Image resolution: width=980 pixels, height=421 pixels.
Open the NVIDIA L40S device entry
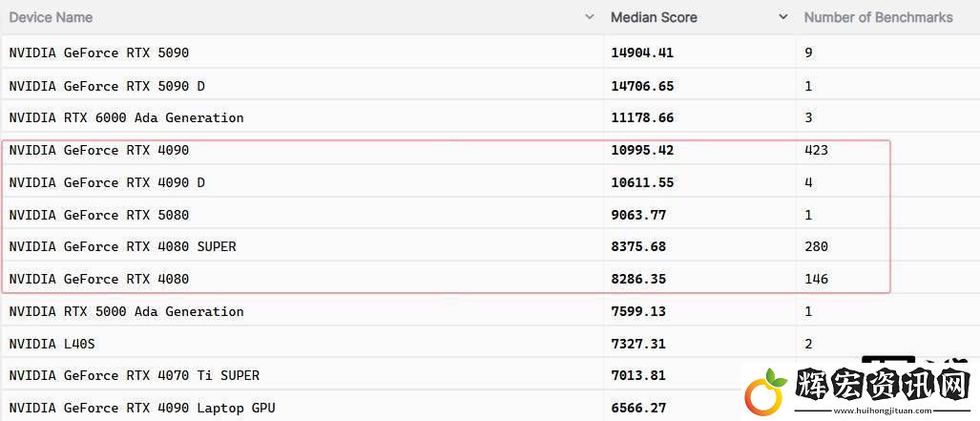(x=490, y=344)
